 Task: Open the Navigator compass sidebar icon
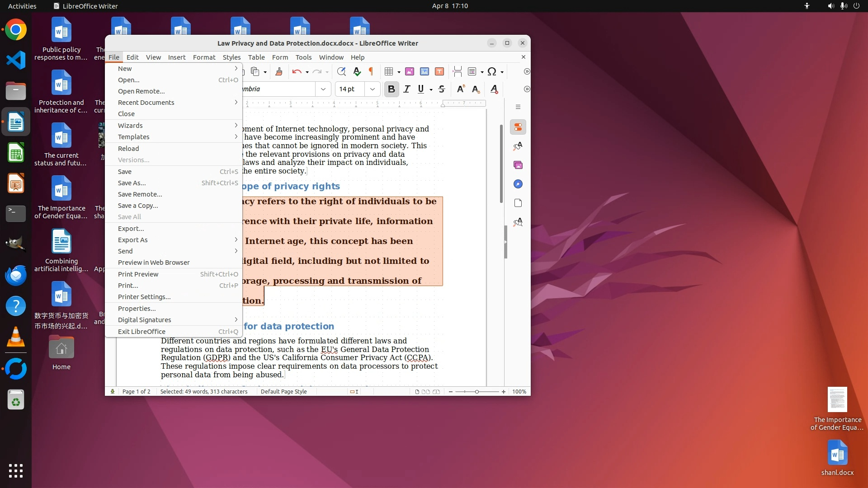(518, 184)
